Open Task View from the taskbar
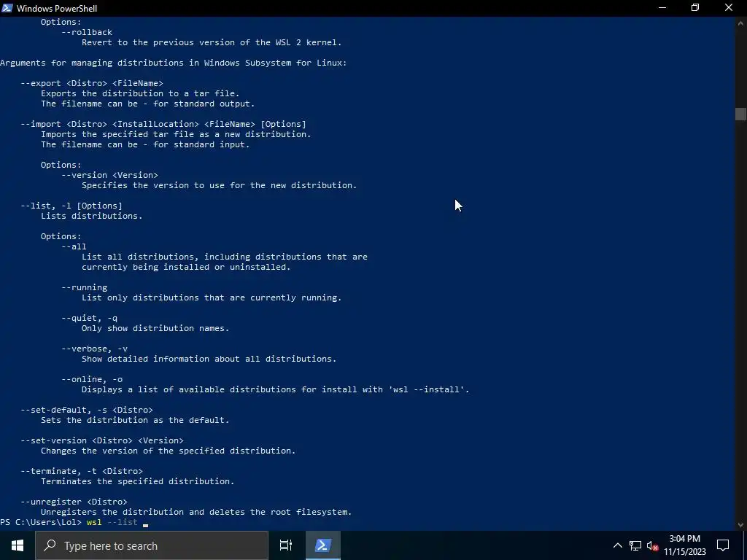 point(286,545)
